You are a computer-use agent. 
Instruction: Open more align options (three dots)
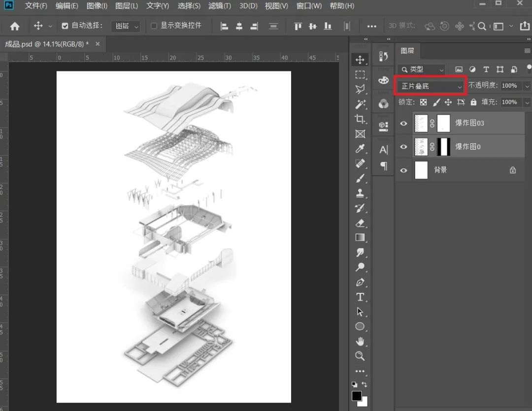[371, 26]
